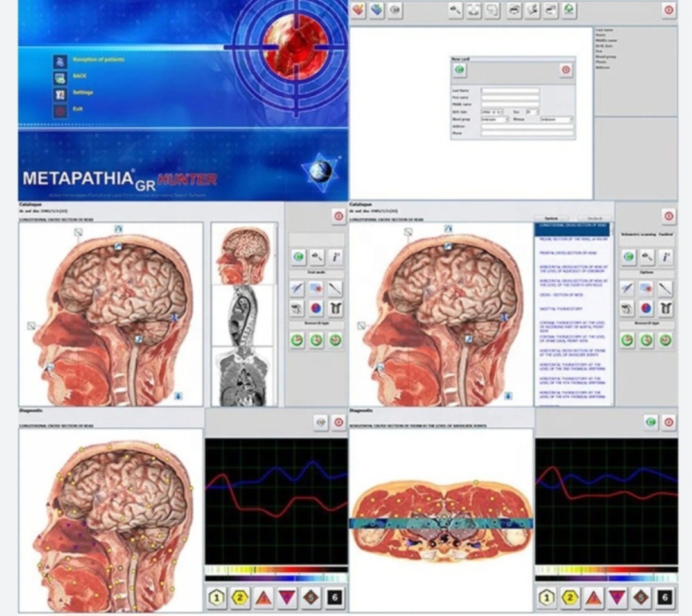Toggle level 2 yellow hexagon, head diagnostic
Image resolution: width=692 pixels, height=616 pixels.
pos(240,597)
